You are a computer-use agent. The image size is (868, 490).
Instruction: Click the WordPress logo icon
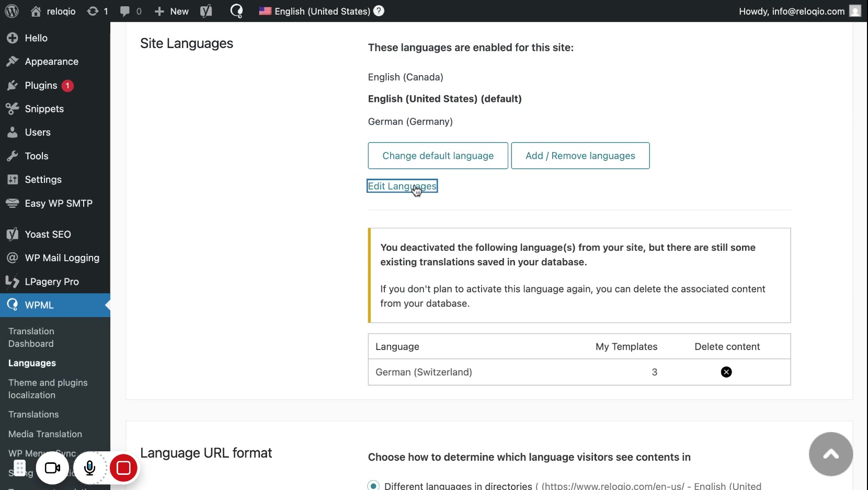[12, 11]
